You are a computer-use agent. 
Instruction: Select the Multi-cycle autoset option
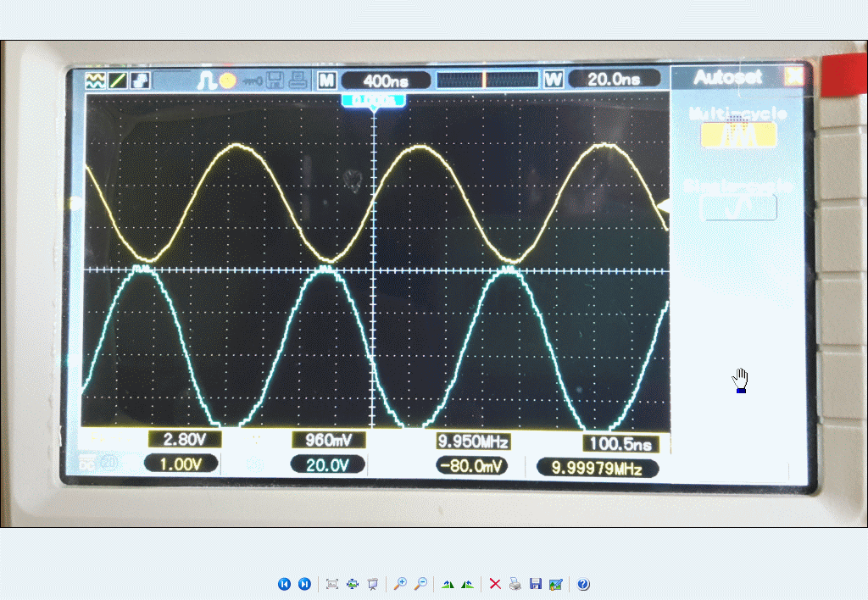[x=737, y=134]
